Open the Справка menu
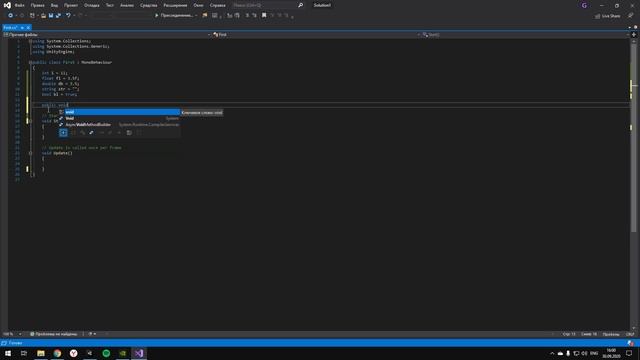Screen dimensions: 640x360 (x=218, y=5)
